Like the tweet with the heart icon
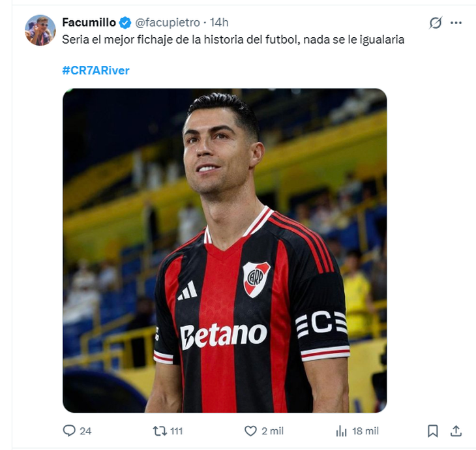The width and height of the screenshot is (476, 450). coord(250,431)
